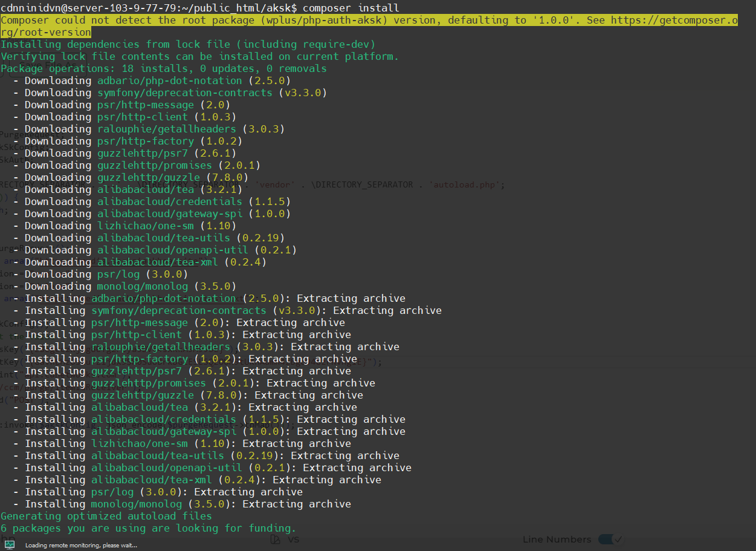Click the remote monitoring icon in status bar
Viewport: 756px width, 551px height.
point(9,545)
